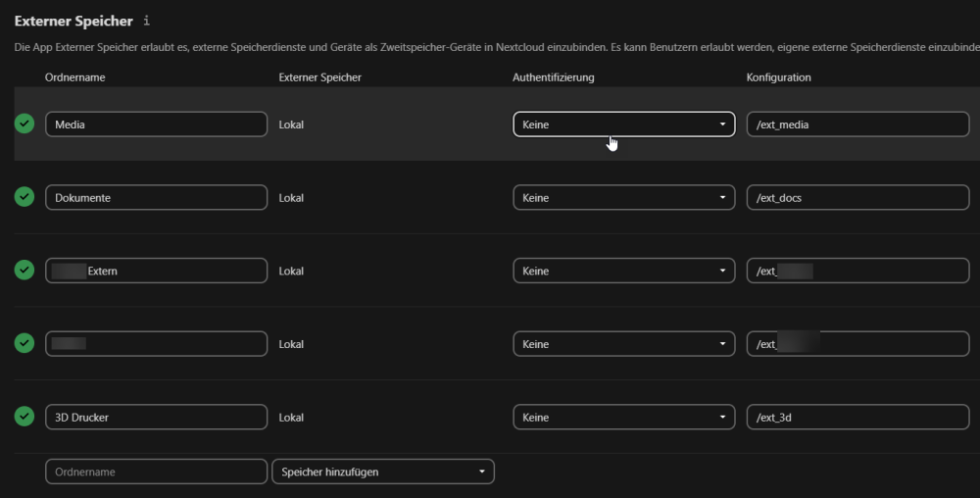Open the Keine dropdown in Extern row

coord(623,271)
